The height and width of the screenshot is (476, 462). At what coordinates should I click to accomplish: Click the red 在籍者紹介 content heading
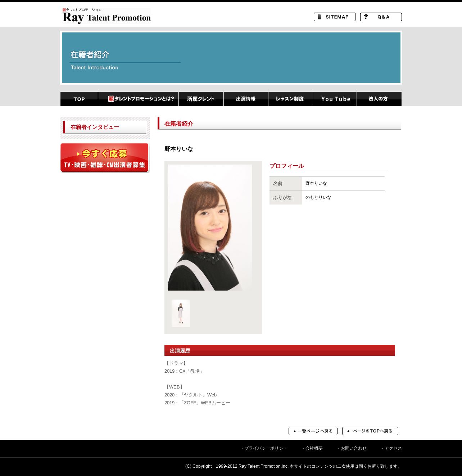coord(179,124)
